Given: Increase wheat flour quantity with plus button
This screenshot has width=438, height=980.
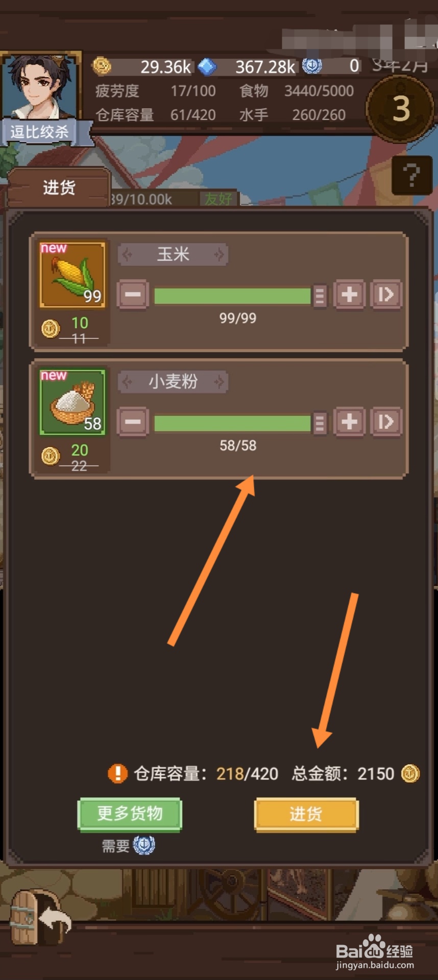Looking at the screenshot, I should [x=349, y=422].
